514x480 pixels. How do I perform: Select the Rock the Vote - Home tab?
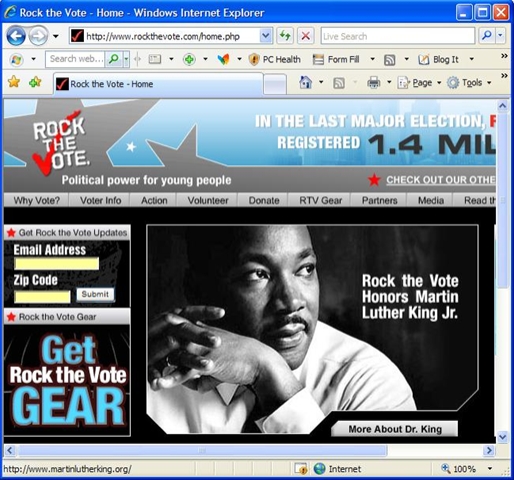tap(158, 84)
